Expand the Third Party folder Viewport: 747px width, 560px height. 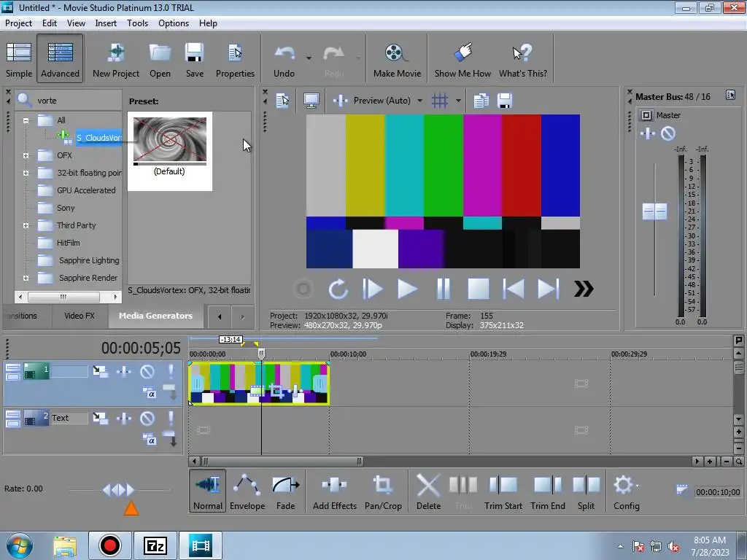point(26,226)
